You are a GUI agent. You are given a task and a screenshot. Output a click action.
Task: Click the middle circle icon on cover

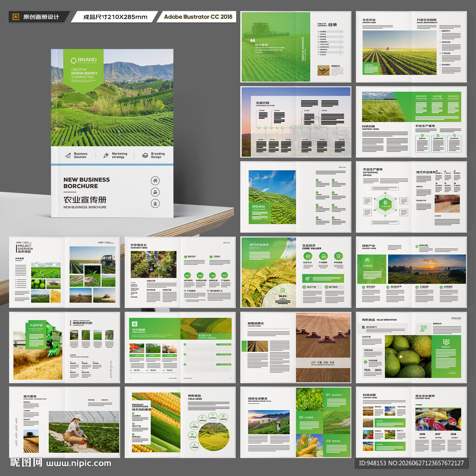pyautogui.click(x=155, y=192)
